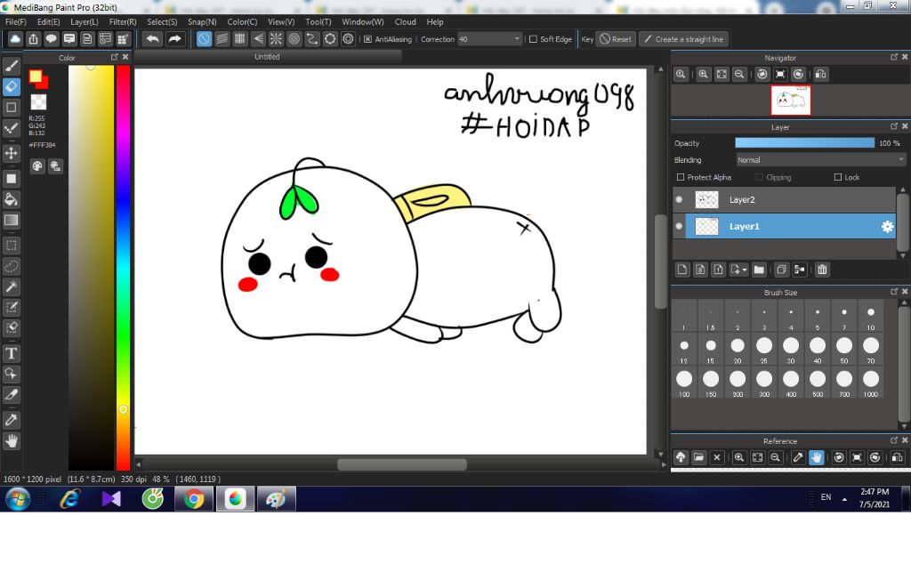Hide Layer2 visibility toggle
This screenshot has height=588, width=911.
pyautogui.click(x=679, y=199)
